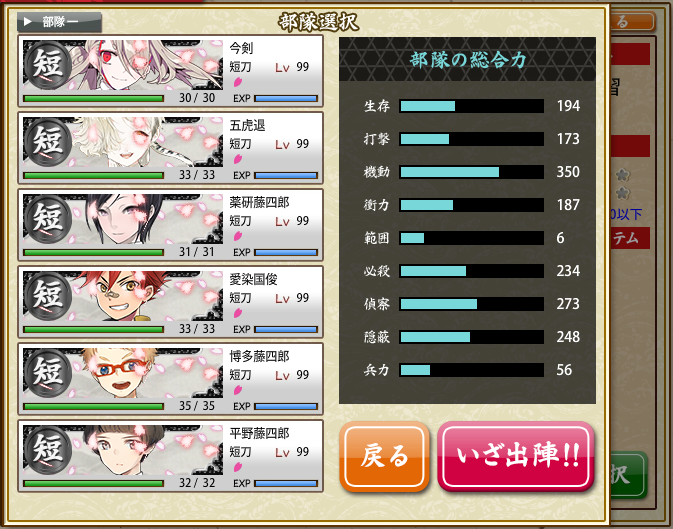
Task: Click the triangle arrow beside 部隊一
Action: [x=27, y=21]
